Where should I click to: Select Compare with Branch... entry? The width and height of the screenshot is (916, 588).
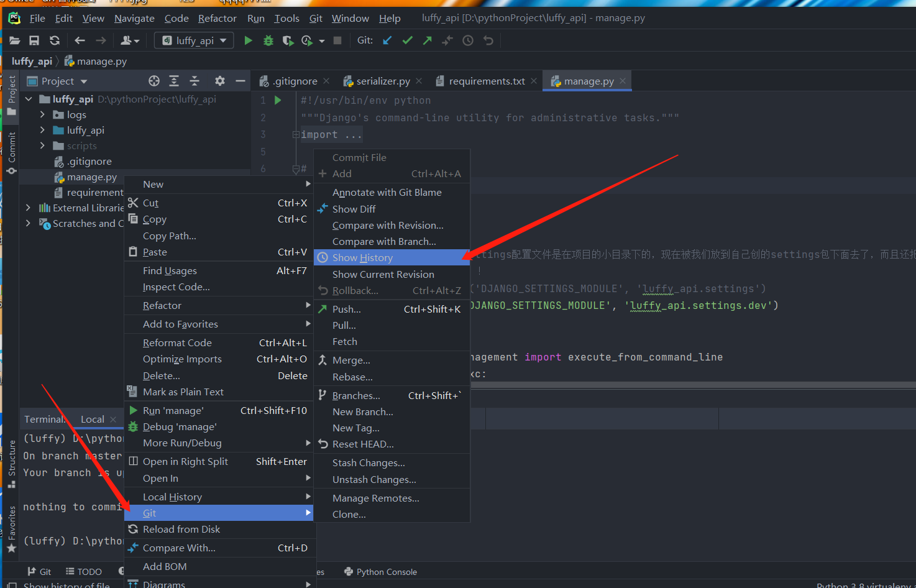pyautogui.click(x=392, y=241)
